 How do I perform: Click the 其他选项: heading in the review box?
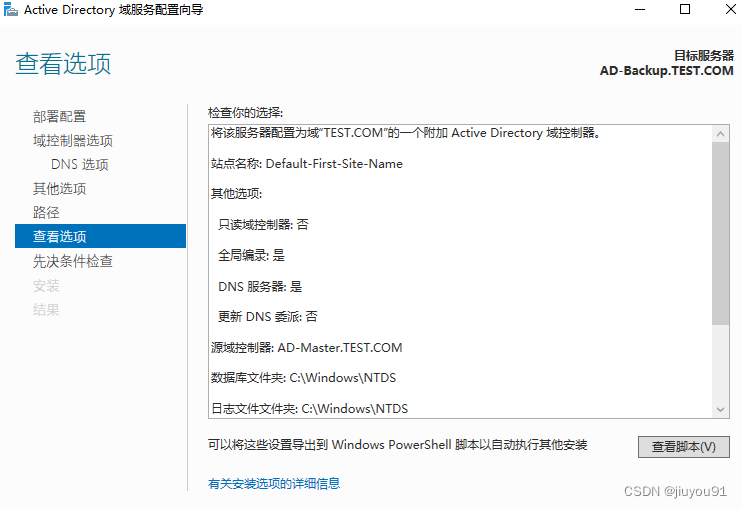tap(236, 193)
